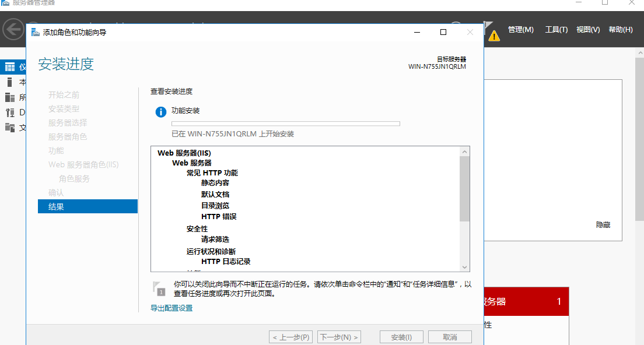Click the 安全性 entry
644x345 pixels.
[x=197, y=228]
